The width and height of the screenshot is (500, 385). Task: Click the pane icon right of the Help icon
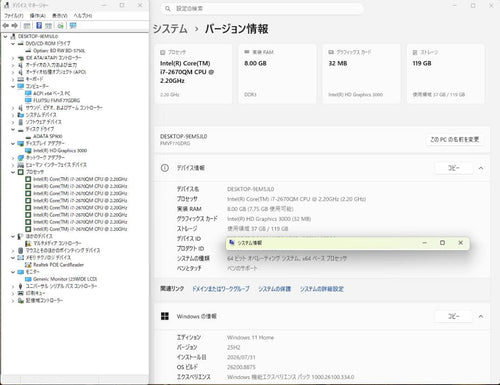[x=48, y=26]
